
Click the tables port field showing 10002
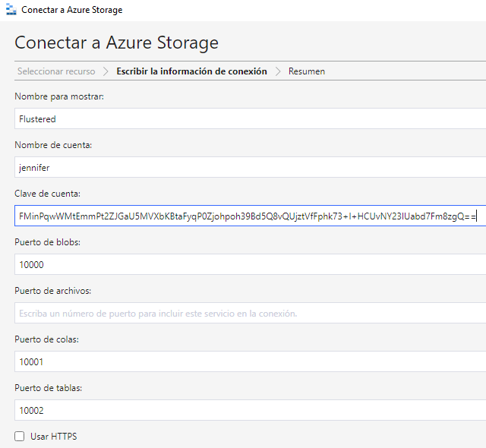(250, 410)
